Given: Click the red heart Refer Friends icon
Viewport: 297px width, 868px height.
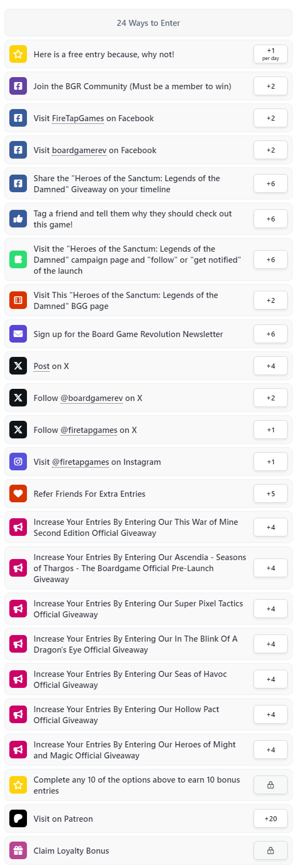Looking at the screenshot, I should 18,493.
